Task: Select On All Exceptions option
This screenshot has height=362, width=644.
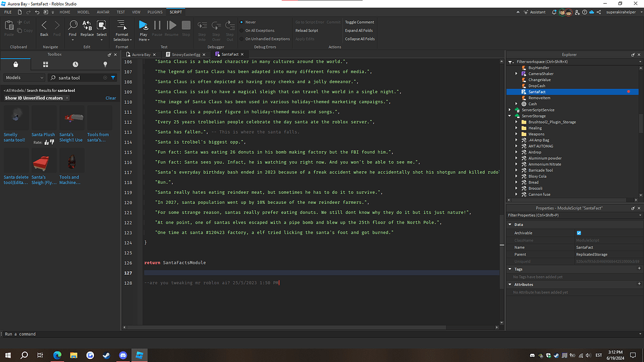Action: [257, 30]
